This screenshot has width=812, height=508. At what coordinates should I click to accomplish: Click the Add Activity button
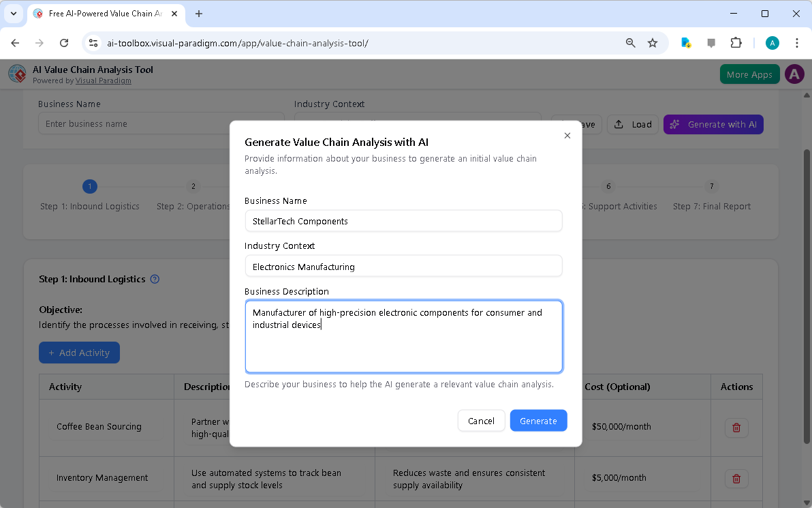[x=79, y=353]
